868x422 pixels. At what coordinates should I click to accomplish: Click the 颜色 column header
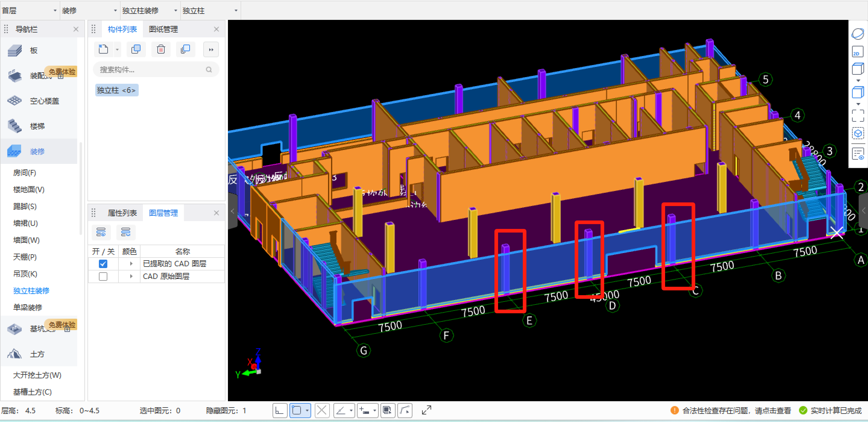129,252
